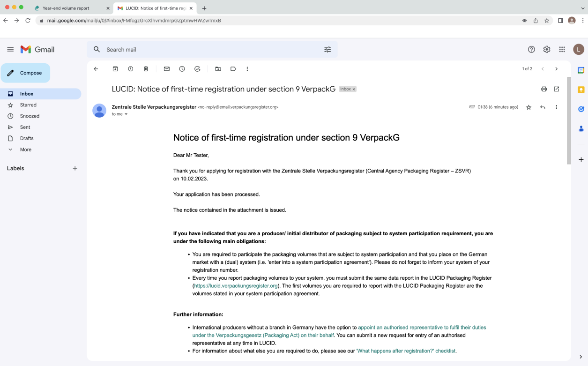
Task: Click the Compose button
Action: (25, 73)
